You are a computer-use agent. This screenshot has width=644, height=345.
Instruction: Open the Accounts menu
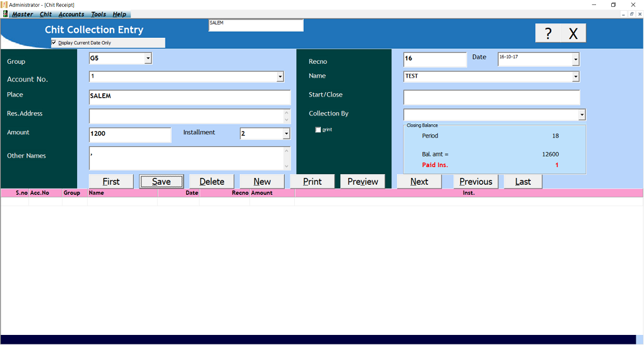tap(71, 14)
